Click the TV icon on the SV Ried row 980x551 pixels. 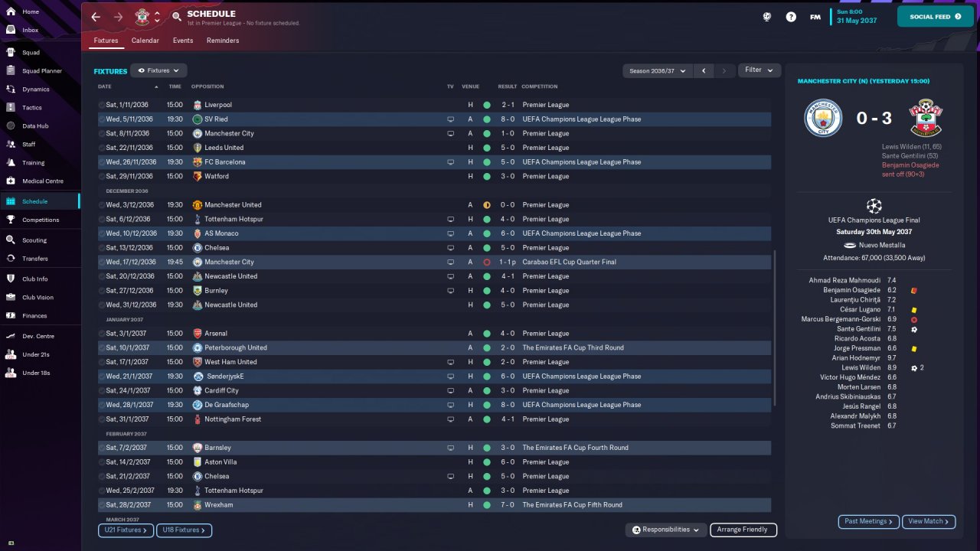point(451,119)
